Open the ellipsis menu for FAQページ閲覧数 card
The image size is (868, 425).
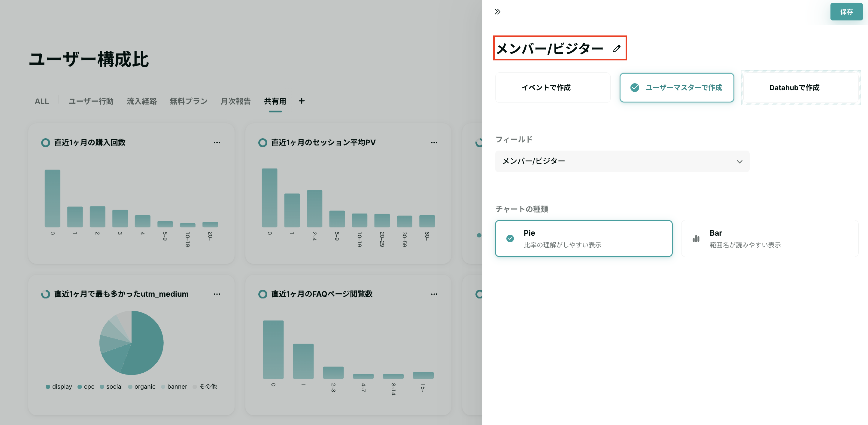434,294
